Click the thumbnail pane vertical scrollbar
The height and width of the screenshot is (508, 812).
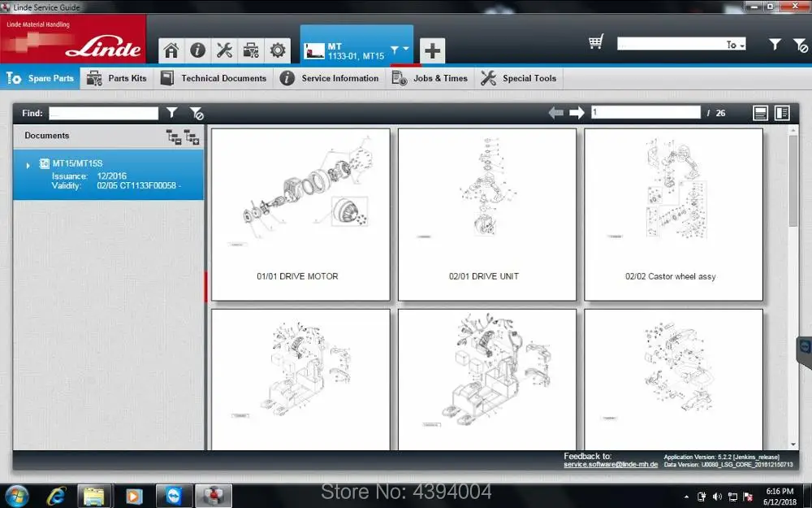[793, 180]
